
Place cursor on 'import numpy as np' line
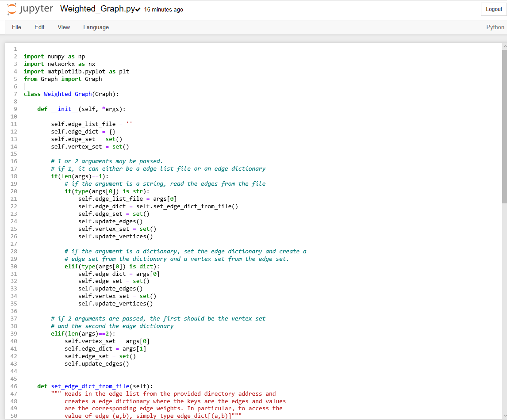click(x=54, y=57)
